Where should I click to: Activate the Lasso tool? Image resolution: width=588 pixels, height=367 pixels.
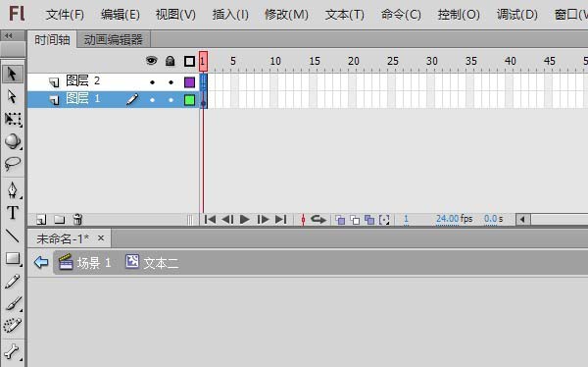[x=13, y=164]
